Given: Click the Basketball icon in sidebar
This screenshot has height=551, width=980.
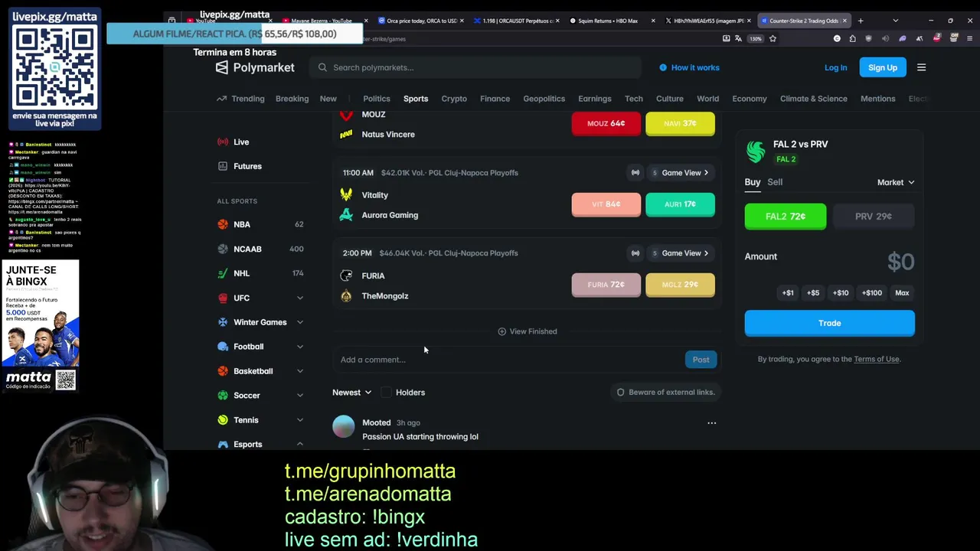Looking at the screenshot, I should [x=223, y=371].
